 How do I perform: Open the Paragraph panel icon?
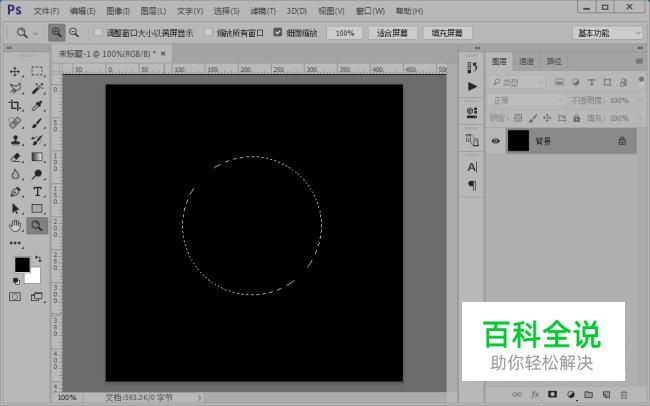(x=472, y=185)
